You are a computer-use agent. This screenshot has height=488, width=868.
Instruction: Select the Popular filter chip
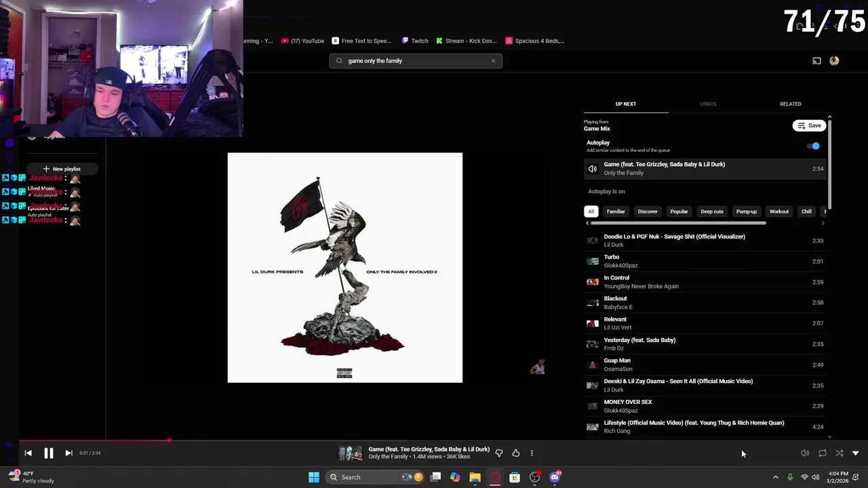[x=679, y=211]
